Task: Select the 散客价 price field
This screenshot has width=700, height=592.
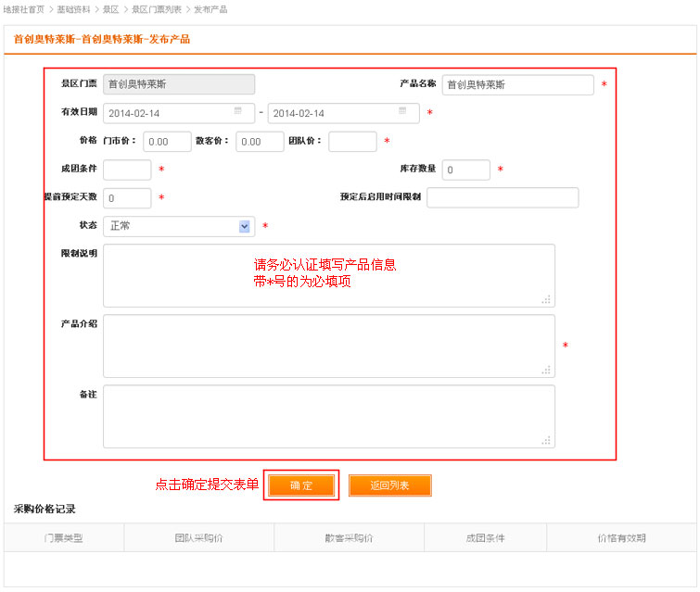Action: click(260, 142)
